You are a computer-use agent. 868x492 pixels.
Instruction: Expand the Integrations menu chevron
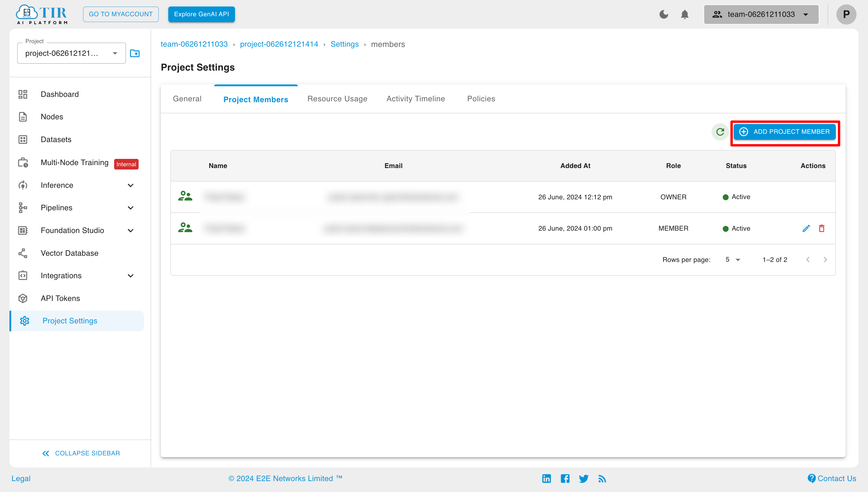(130, 276)
